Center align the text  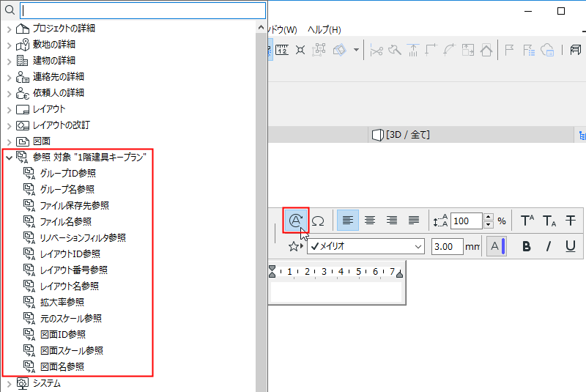pos(370,221)
